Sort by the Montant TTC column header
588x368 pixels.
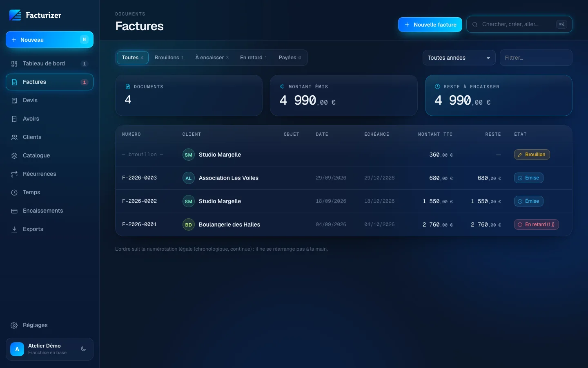(x=435, y=134)
